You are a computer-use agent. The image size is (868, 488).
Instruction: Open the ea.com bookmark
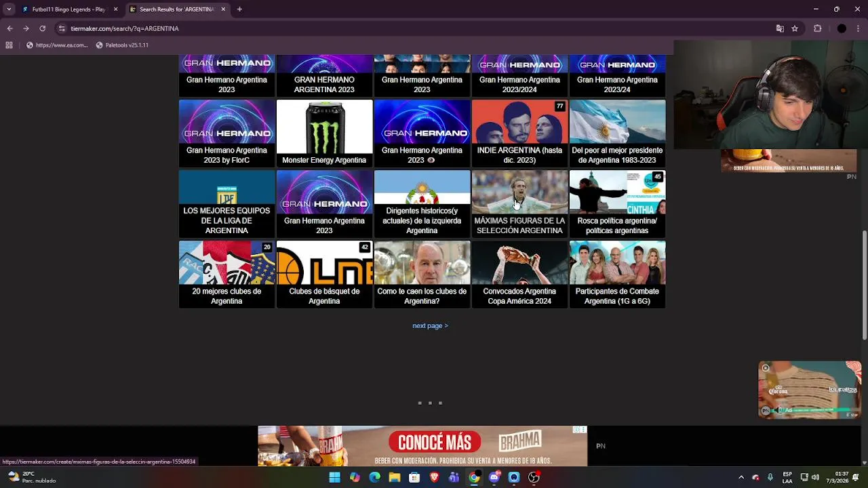pos(57,45)
